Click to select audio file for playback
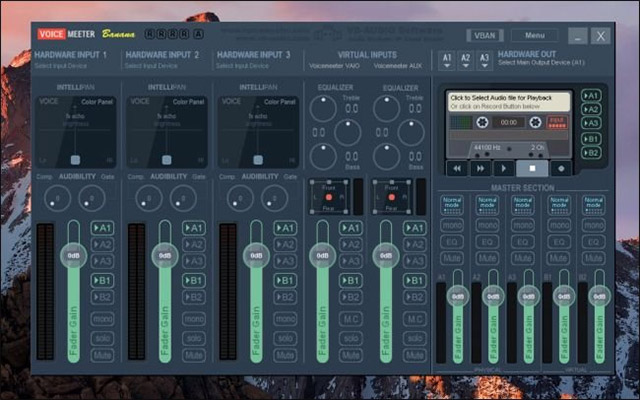Image resolution: width=640 pixels, height=400 pixels. click(509, 102)
